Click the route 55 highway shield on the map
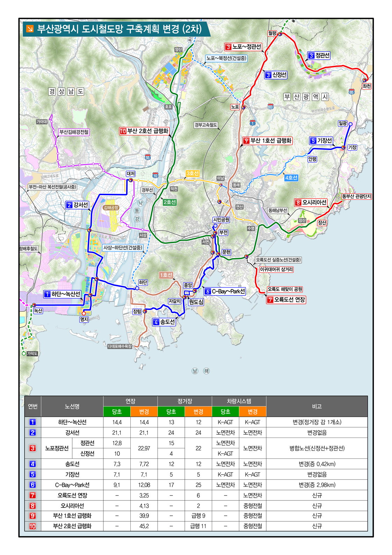 (148, 157)
